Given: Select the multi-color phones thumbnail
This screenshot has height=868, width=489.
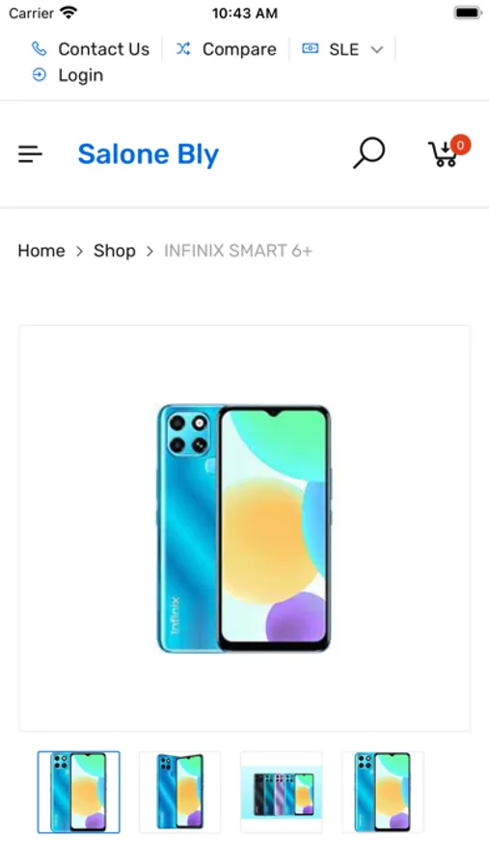Looking at the screenshot, I should tap(282, 792).
